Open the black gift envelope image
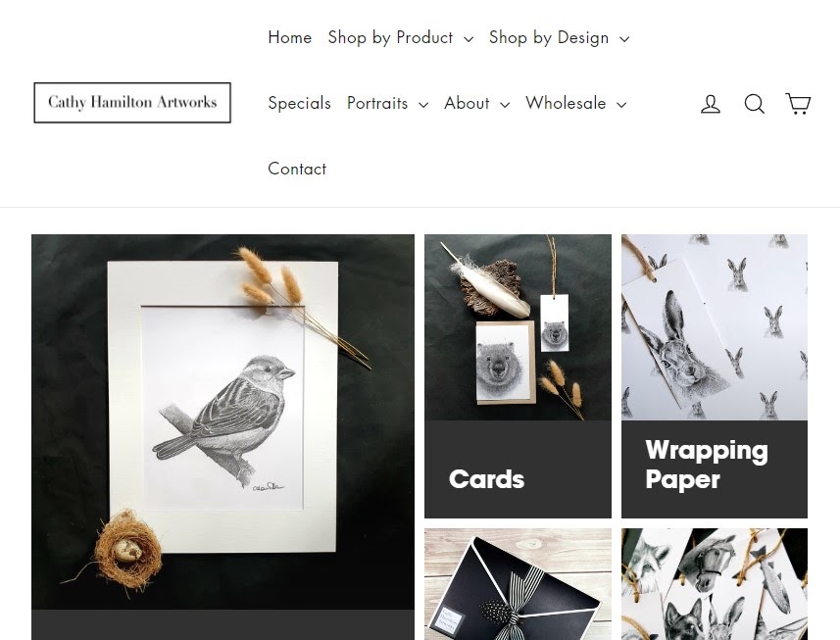 (x=518, y=584)
